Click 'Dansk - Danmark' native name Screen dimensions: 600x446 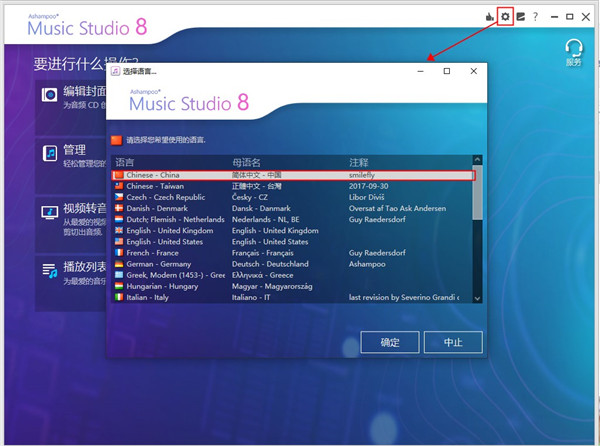click(x=261, y=208)
